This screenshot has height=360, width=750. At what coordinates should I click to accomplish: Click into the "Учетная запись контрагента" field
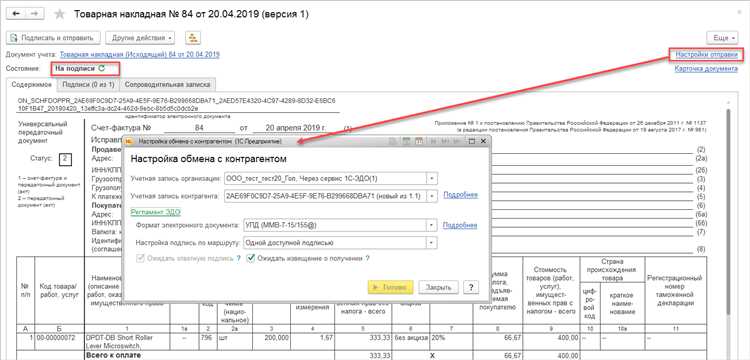tap(325, 196)
